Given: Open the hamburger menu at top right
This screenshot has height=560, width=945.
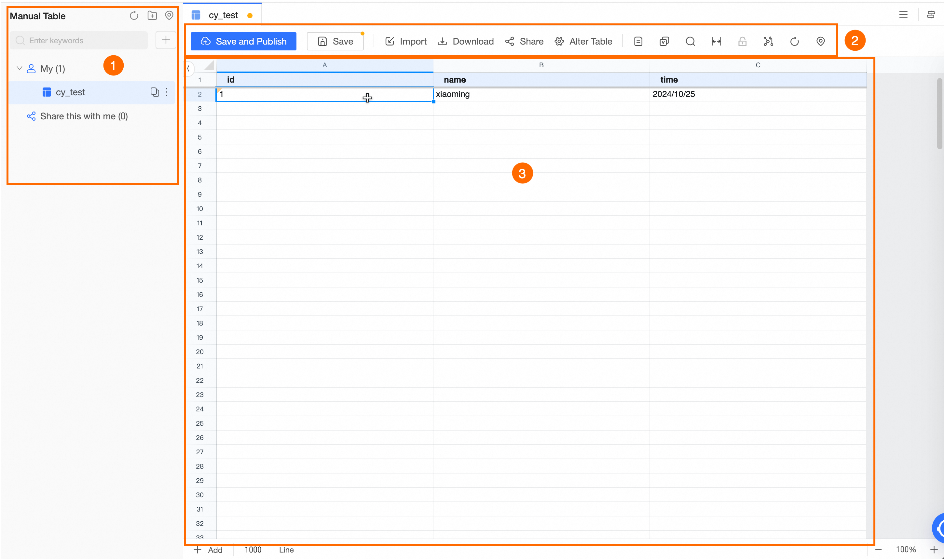Looking at the screenshot, I should 903,15.
